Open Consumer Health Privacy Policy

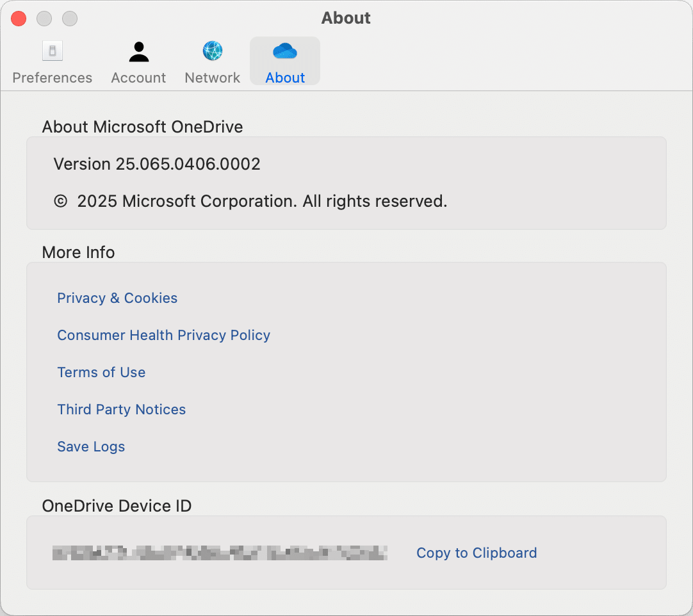click(163, 335)
